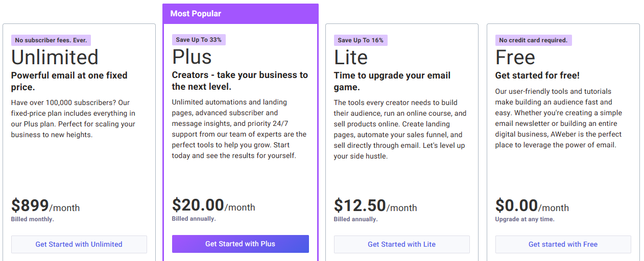Screen dimensions: 644x261
Task: Click the "No subscriber fees. Ever." badge
Action: pos(51,40)
